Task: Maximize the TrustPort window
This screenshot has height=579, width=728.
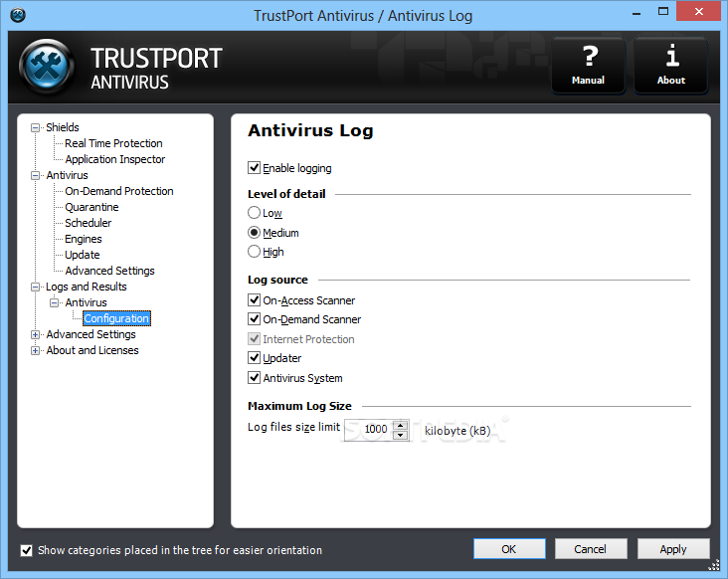Action: click(x=663, y=12)
